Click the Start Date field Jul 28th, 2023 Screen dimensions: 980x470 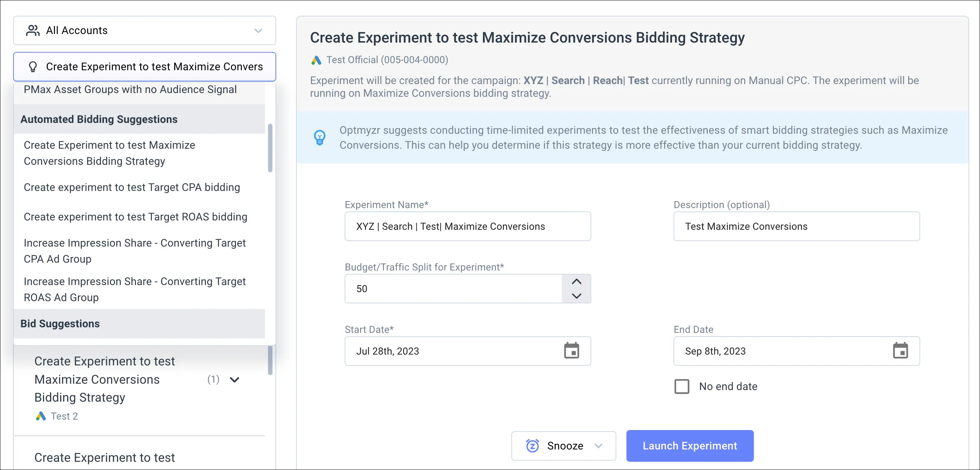(468, 351)
